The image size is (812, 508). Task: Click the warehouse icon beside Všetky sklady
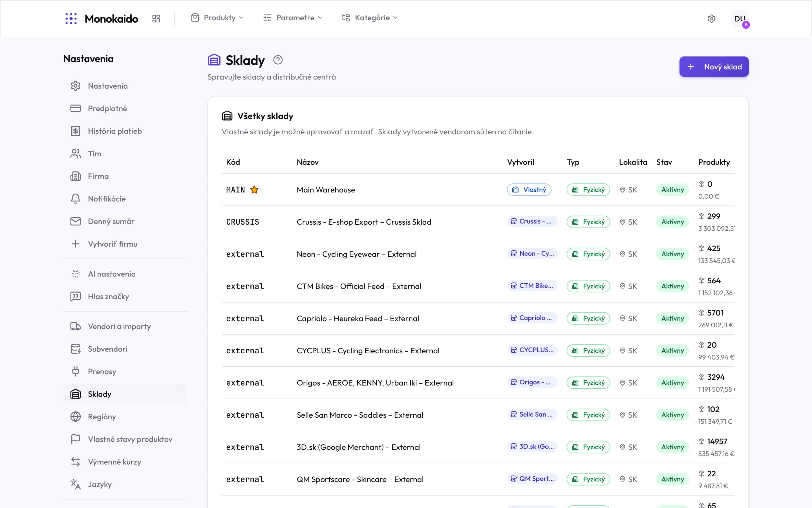(227, 116)
